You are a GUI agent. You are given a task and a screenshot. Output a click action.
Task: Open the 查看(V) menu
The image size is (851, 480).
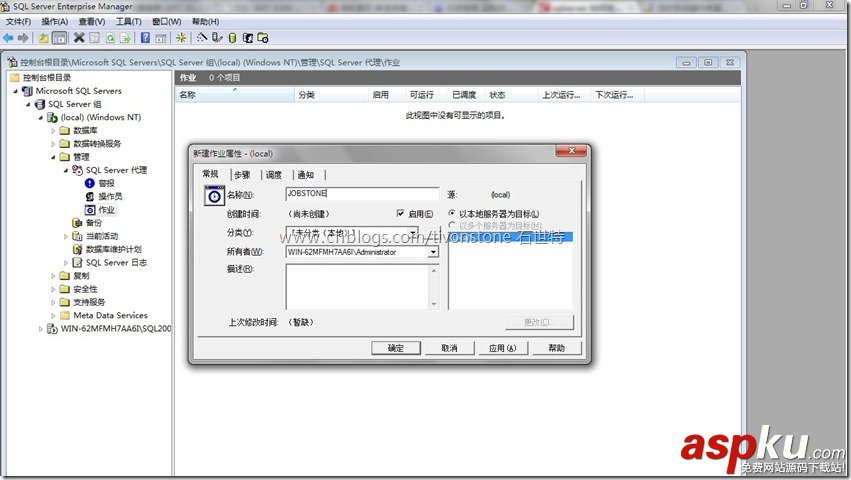click(x=92, y=22)
